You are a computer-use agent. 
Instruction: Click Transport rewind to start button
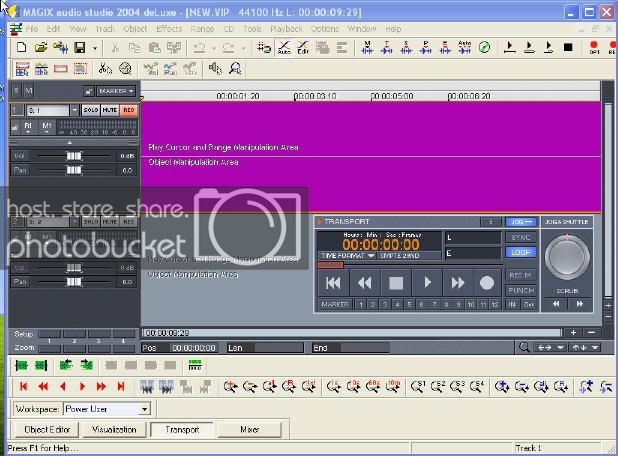click(x=333, y=283)
